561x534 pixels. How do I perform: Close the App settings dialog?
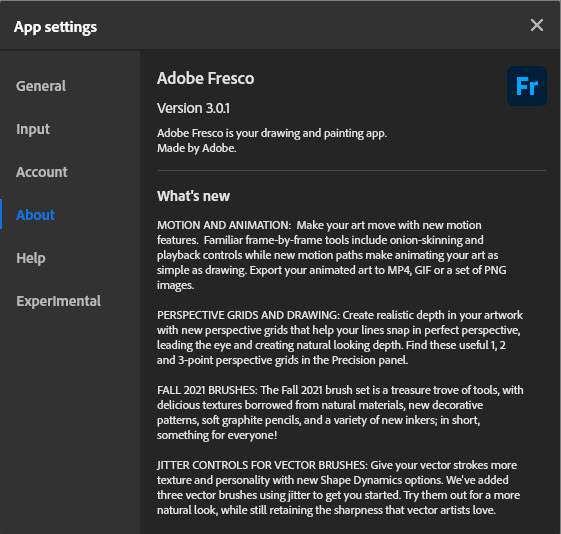537,25
